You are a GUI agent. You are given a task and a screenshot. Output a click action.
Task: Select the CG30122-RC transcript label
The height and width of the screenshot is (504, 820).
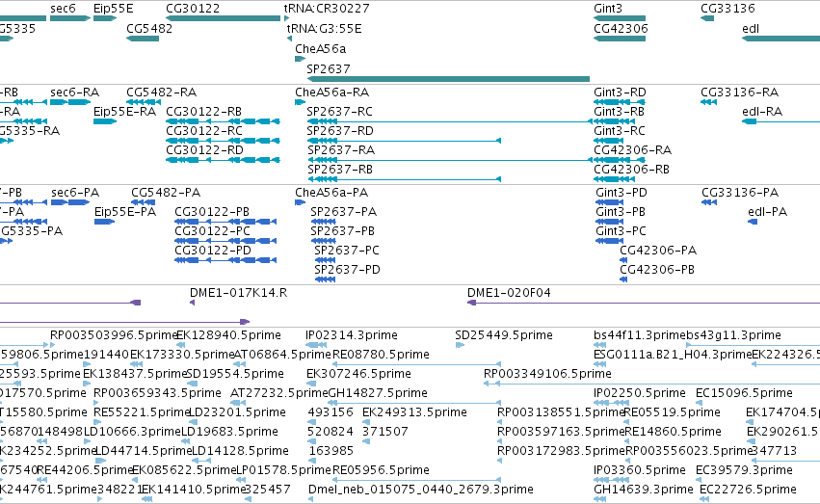point(204,131)
